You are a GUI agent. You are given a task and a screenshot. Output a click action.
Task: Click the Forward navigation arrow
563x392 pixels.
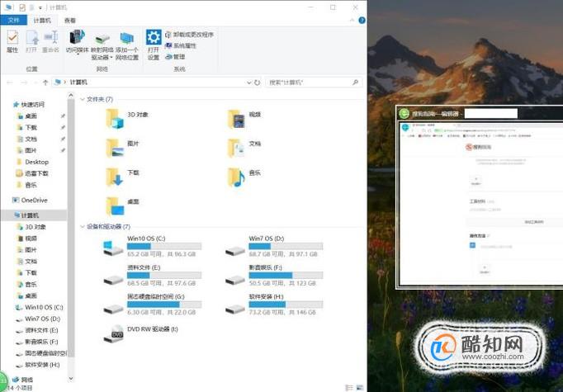(24, 83)
